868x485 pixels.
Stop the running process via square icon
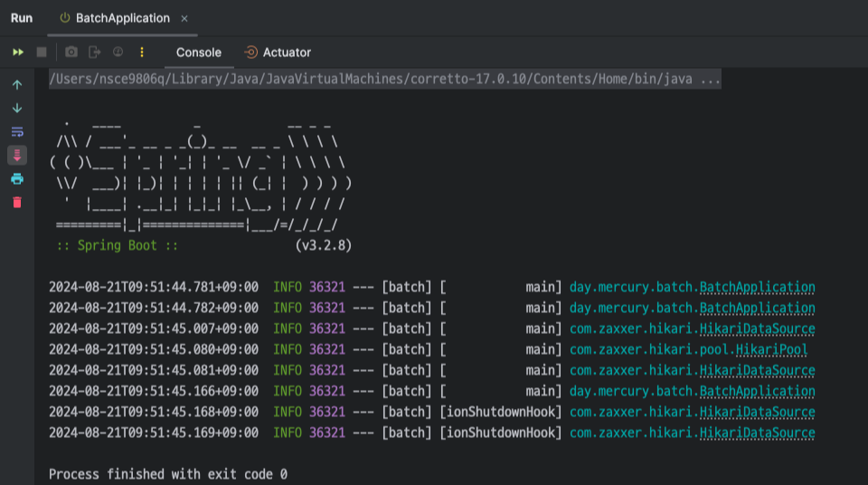pyautogui.click(x=42, y=52)
